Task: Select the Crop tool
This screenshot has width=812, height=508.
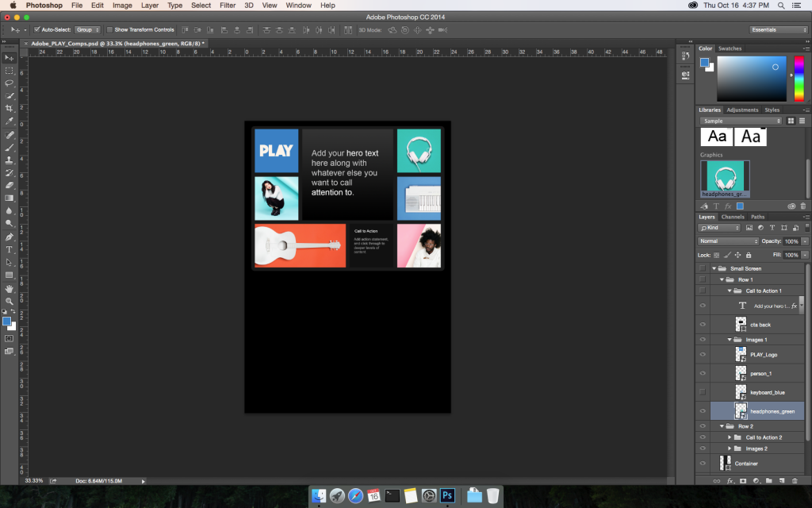Action: [x=10, y=109]
